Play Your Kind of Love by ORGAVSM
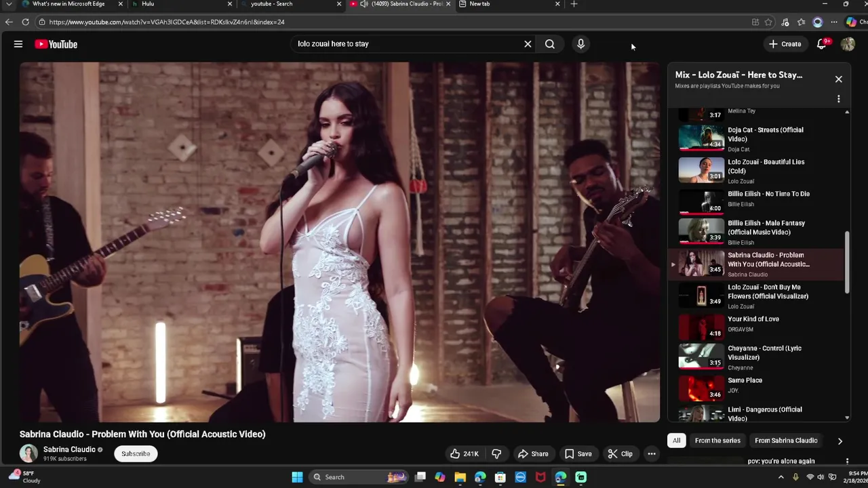The image size is (868, 488). (x=756, y=326)
